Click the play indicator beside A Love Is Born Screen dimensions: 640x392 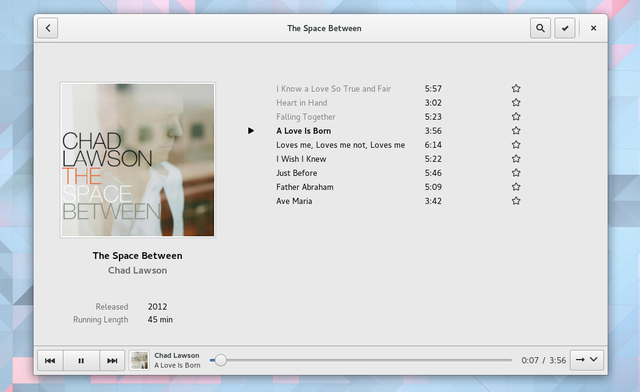251,131
